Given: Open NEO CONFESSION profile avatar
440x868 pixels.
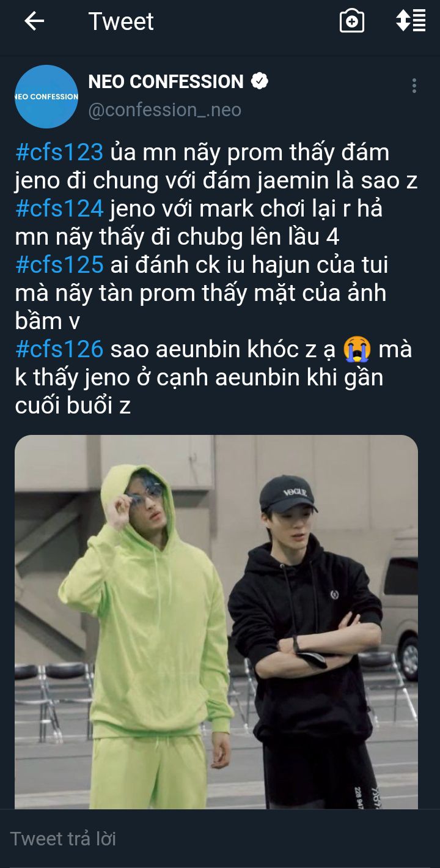Looking at the screenshot, I should click(x=46, y=97).
